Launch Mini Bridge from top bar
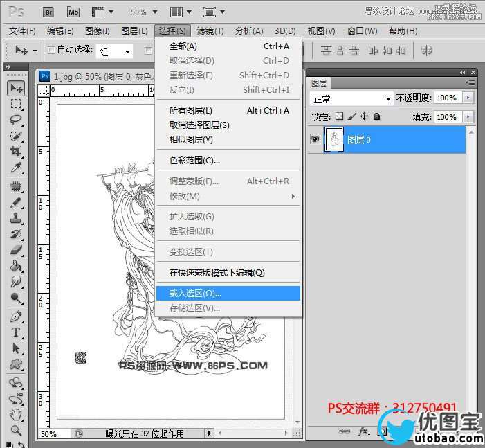This screenshot has height=448, width=485. point(73,12)
